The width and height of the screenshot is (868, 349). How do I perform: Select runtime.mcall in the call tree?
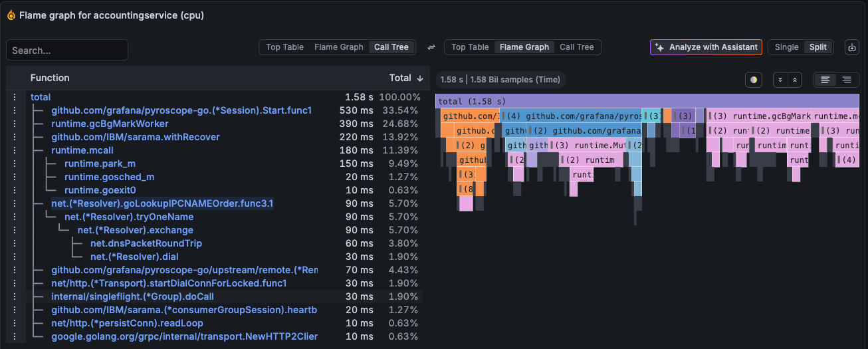point(82,150)
